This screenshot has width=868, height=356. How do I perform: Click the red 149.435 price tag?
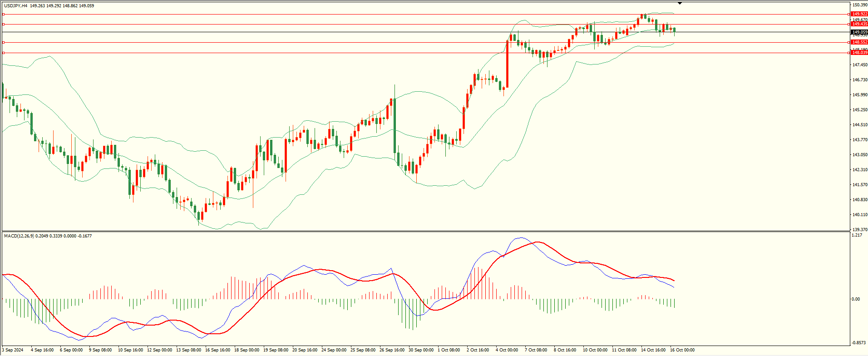tap(859, 24)
